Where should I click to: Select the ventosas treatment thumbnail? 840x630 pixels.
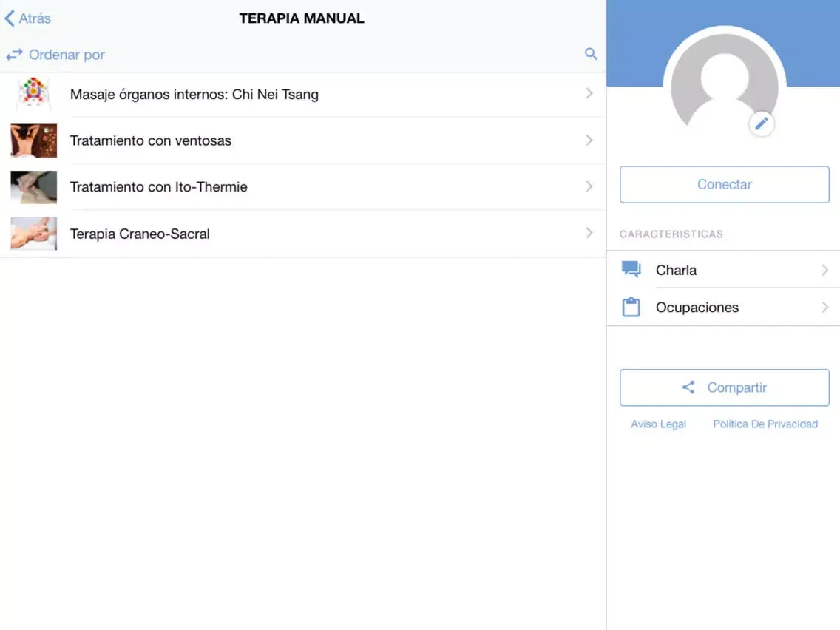click(34, 140)
